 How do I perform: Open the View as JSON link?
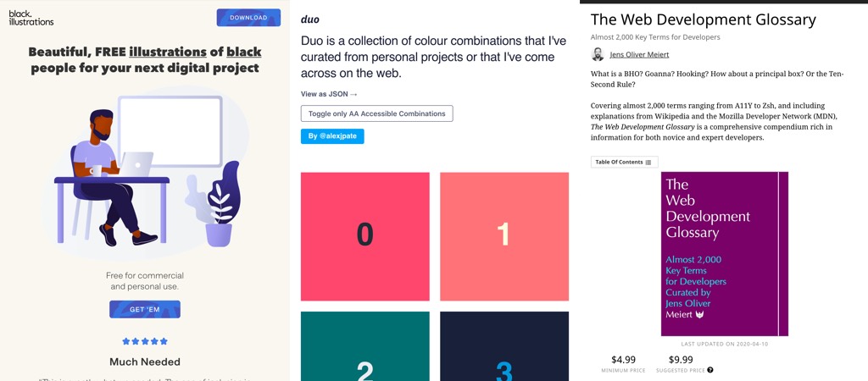pos(329,94)
